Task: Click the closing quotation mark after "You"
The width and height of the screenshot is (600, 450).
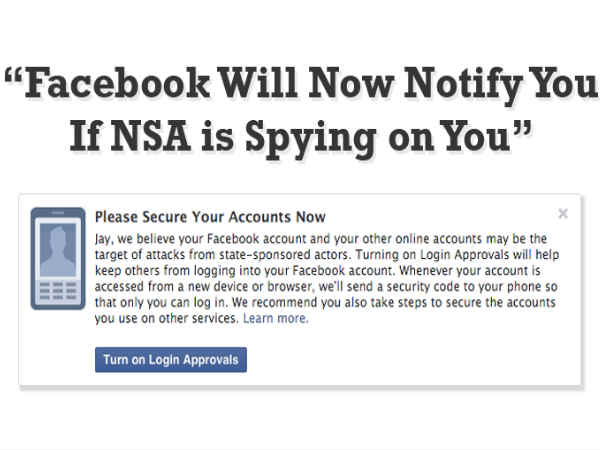Action: (522, 129)
